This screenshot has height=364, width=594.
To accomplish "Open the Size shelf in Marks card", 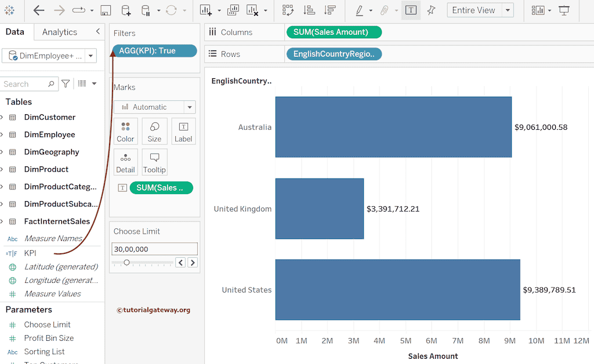I will [154, 131].
